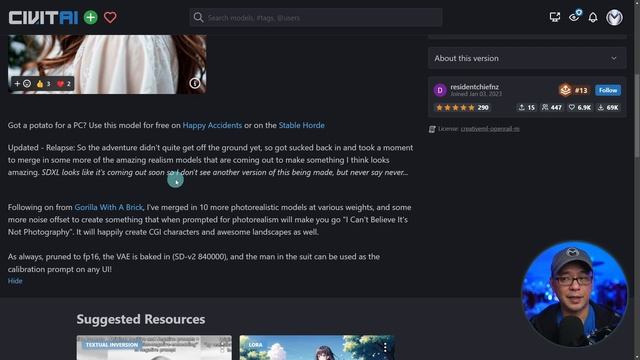The image size is (640, 360).
Task: Show image info via the circled i
Action: (x=195, y=83)
